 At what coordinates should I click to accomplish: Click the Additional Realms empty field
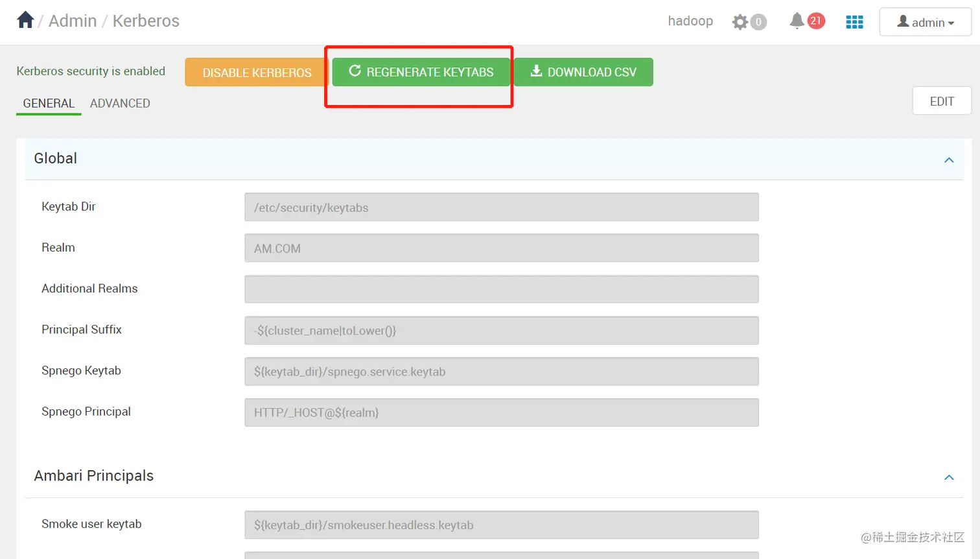click(x=502, y=289)
